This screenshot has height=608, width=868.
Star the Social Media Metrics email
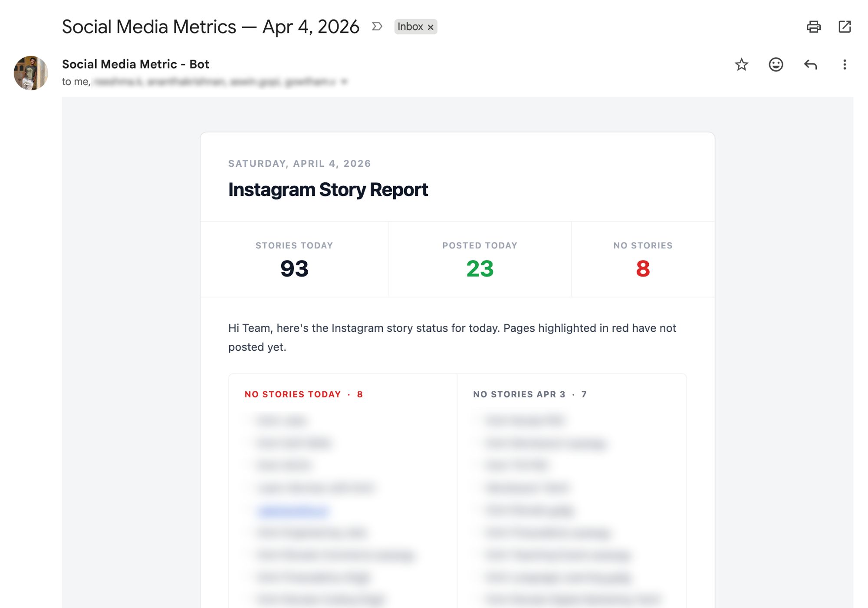pos(741,64)
